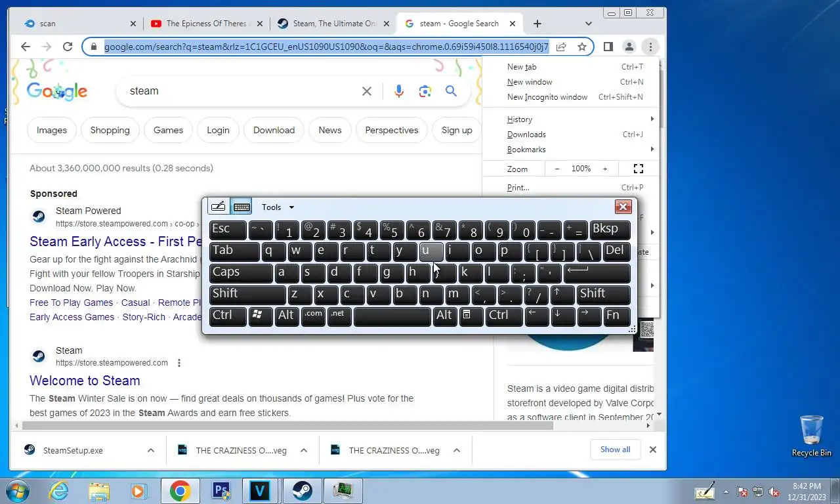Toggle the left Alt key

[287, 316]
